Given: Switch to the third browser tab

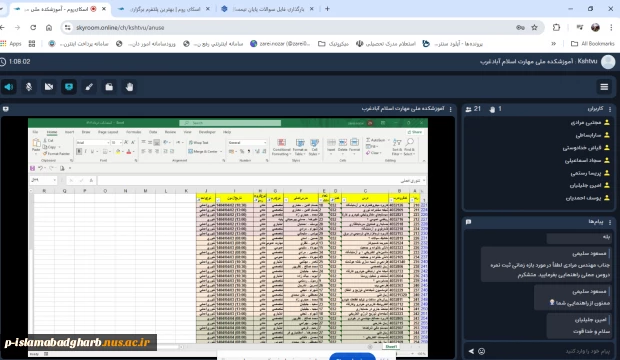Looking at the screenshot, I should tap(268, 9).
